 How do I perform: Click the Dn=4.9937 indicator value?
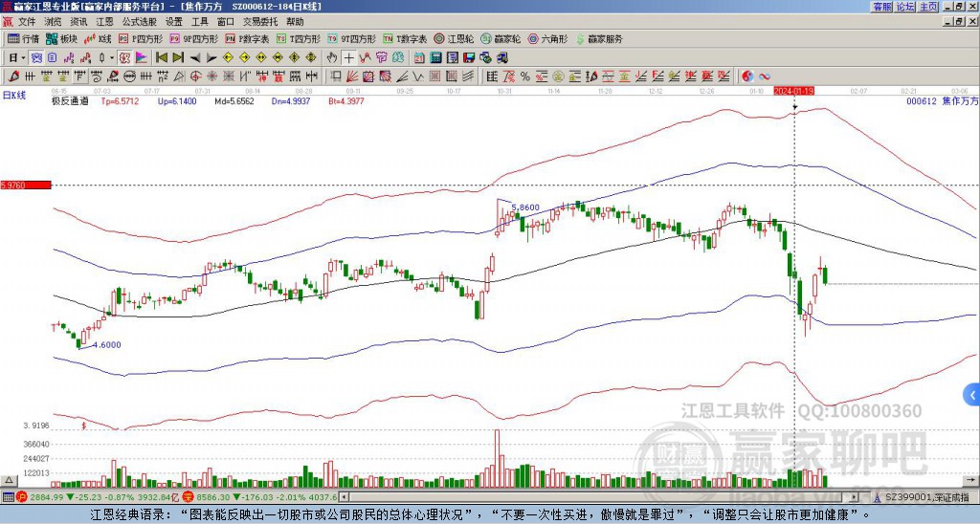click(291, 101)
